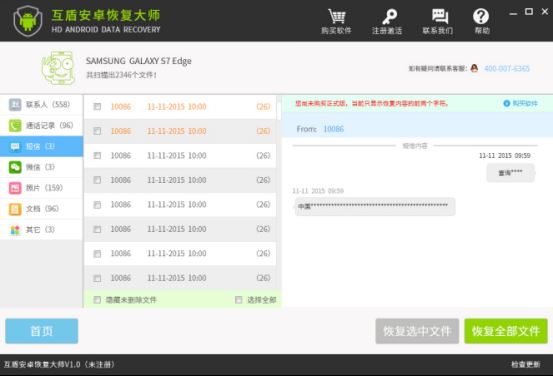Toggle 选择全部 checkbox
The width and height of the screenshot is (553, 376).
(x=239, y=300)
